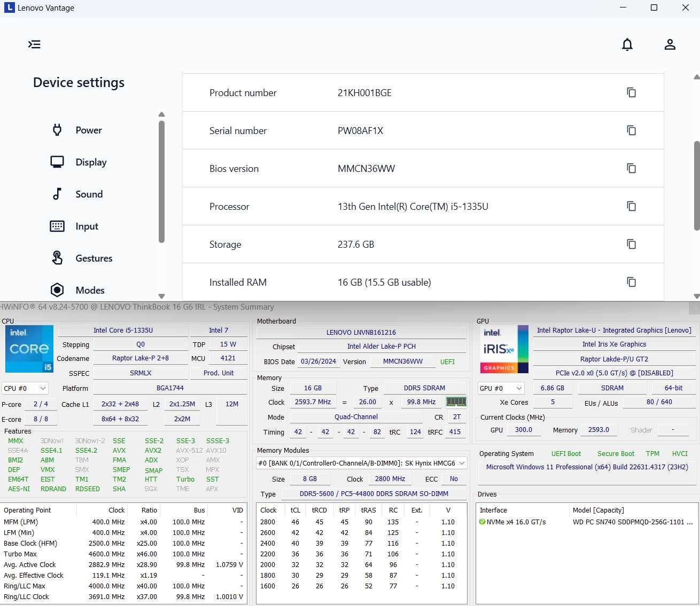Open the notifications bell

tap(627, 44)
